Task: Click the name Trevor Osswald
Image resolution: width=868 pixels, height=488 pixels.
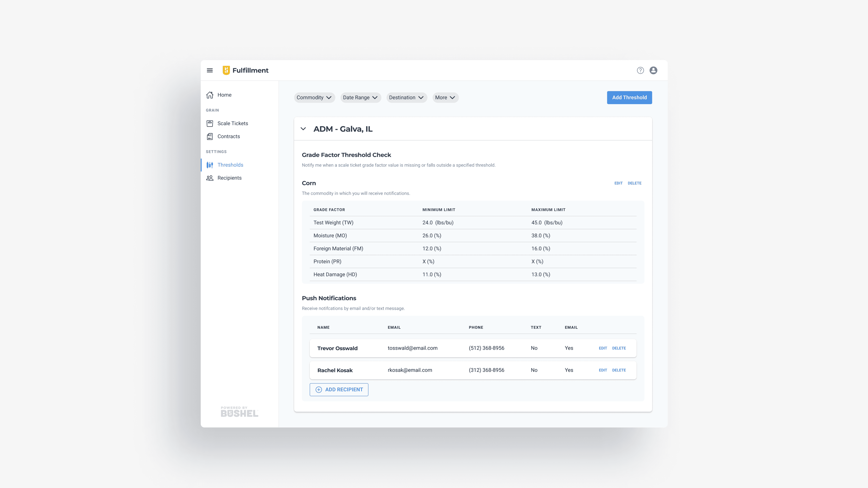Action: 337,348
